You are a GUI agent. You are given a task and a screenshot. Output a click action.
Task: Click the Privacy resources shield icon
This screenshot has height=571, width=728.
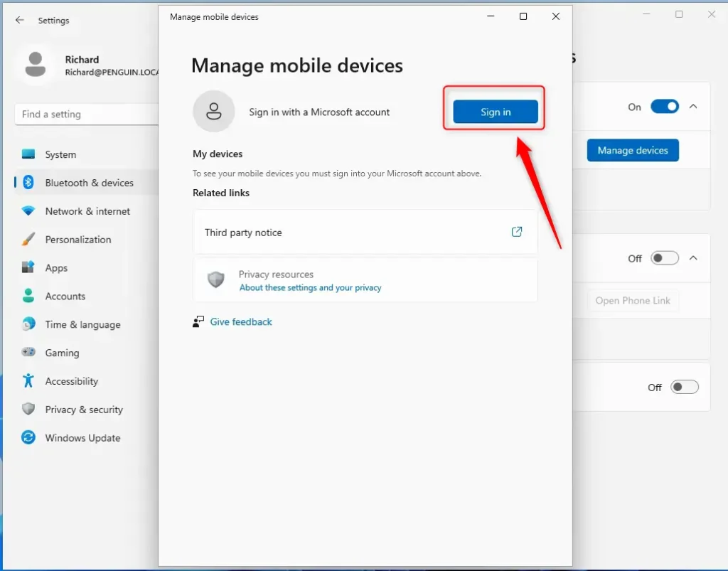click(216, 280)
